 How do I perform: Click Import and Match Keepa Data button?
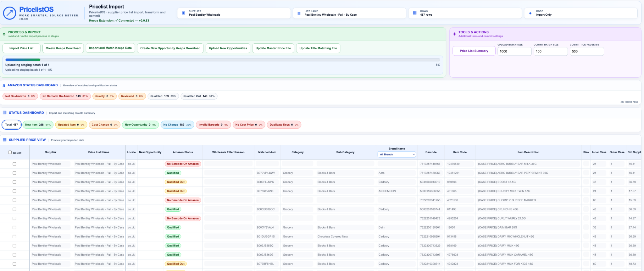pyautogui.click(x=110, y=48)
